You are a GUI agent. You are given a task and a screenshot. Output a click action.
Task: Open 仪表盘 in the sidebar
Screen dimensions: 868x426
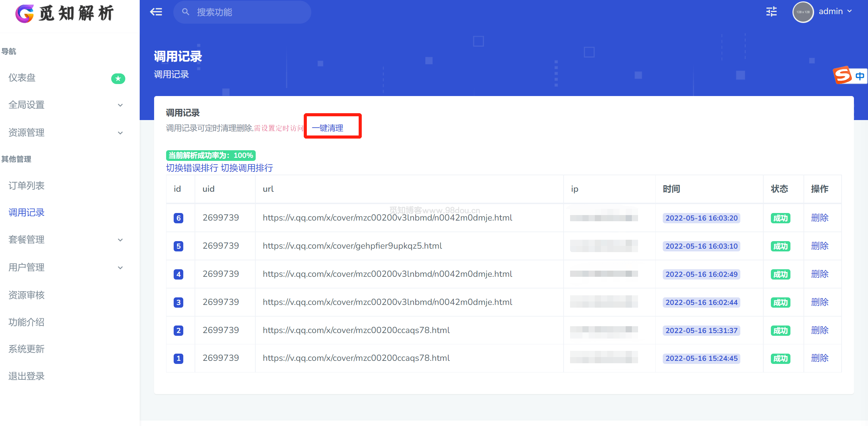[22, 78]
